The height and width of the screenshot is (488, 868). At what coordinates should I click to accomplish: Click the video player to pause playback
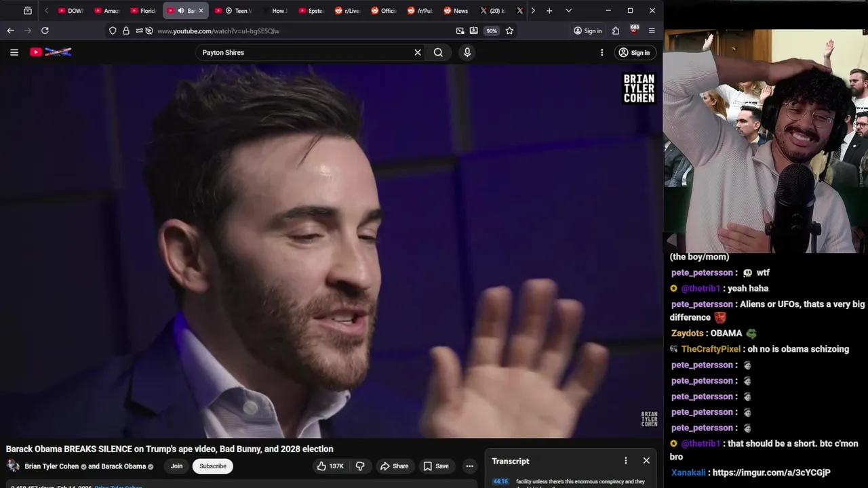click(x=331, y=251)
